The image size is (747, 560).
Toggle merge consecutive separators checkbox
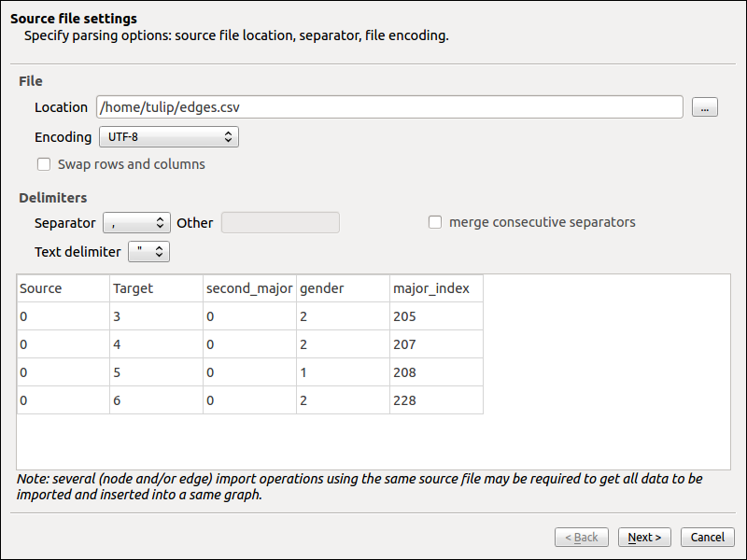pos(435,222)
